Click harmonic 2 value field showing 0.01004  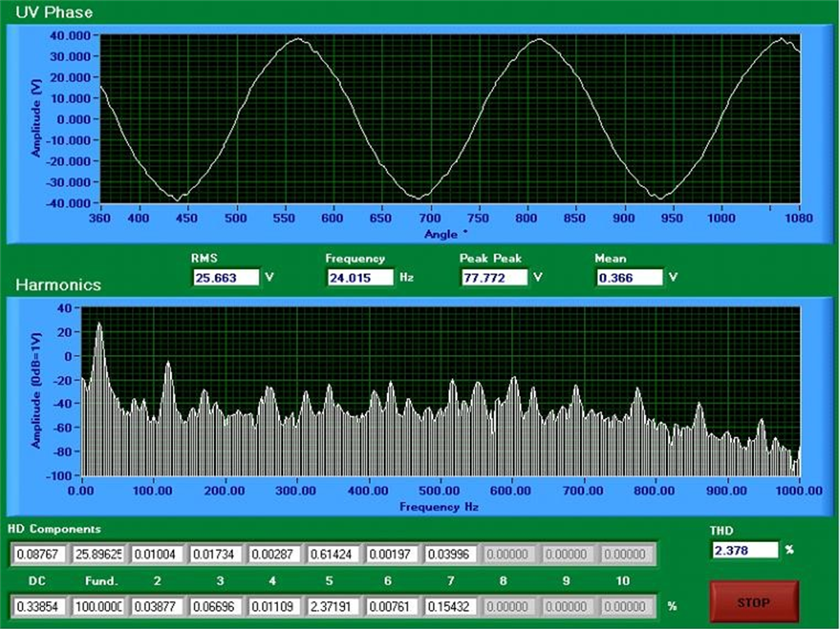pos(155,554)
